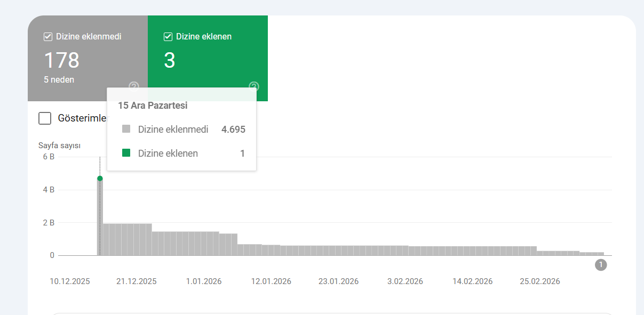Click the 4.695 value in tooltip
The width and height of the screenshot is (644, 315).
[233, 129]
